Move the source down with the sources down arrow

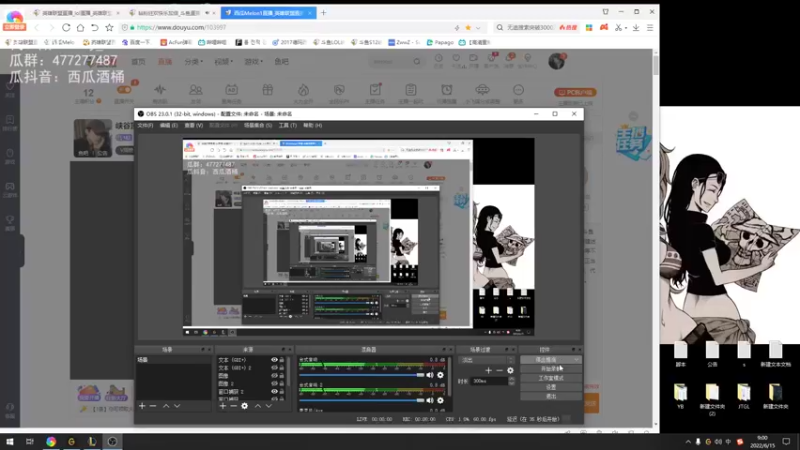click(268, 406)
